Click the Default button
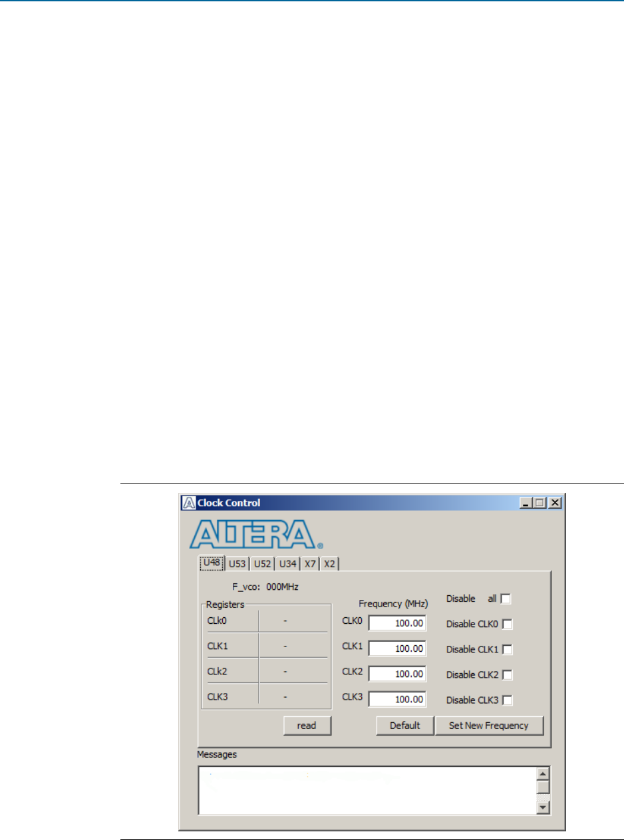Viewport: 624px width, 840px height. tap(404, 726)
